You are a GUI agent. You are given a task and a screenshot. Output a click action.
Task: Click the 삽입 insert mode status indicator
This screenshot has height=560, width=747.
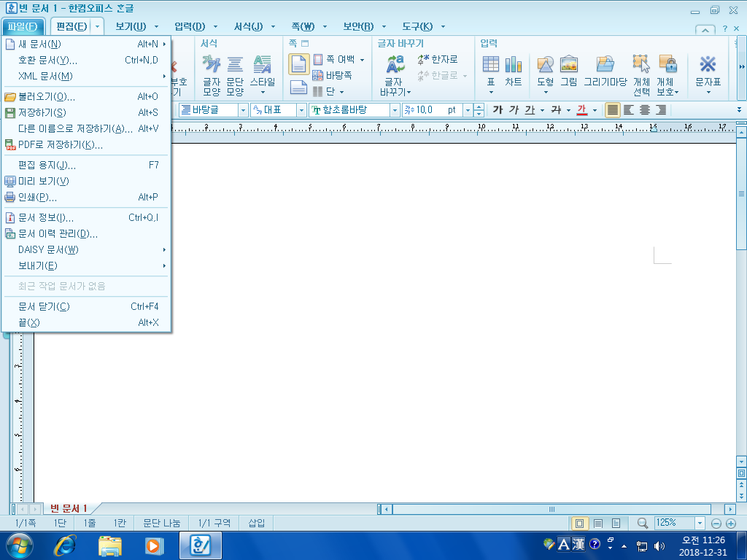click(x=256, y=523)
